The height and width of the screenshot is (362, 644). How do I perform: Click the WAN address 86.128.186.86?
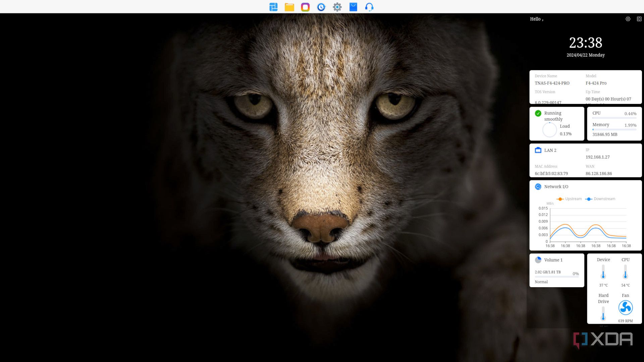(x=599, y=174)
